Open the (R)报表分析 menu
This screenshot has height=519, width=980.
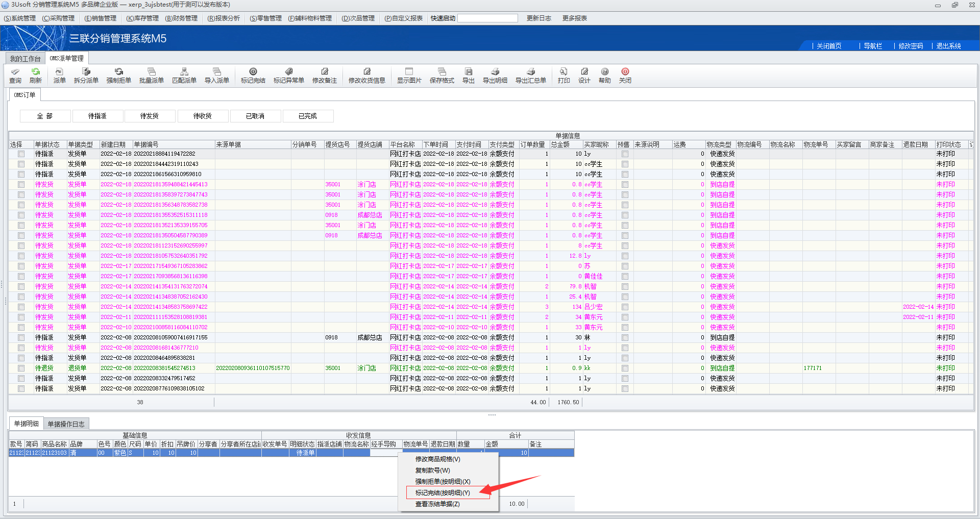pyautogui.click(x=224, y=18)
